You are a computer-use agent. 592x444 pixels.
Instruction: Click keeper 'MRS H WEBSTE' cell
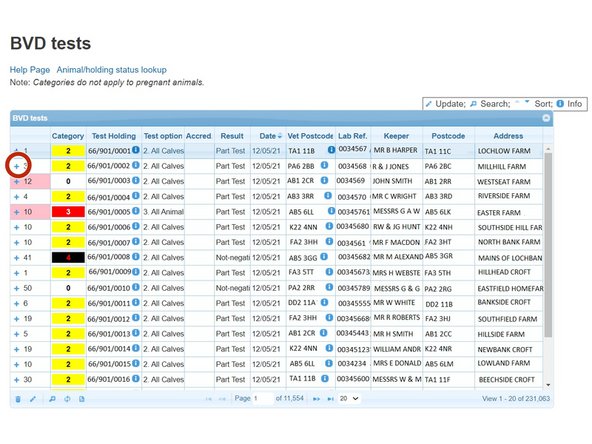click(x=396, y=273)
